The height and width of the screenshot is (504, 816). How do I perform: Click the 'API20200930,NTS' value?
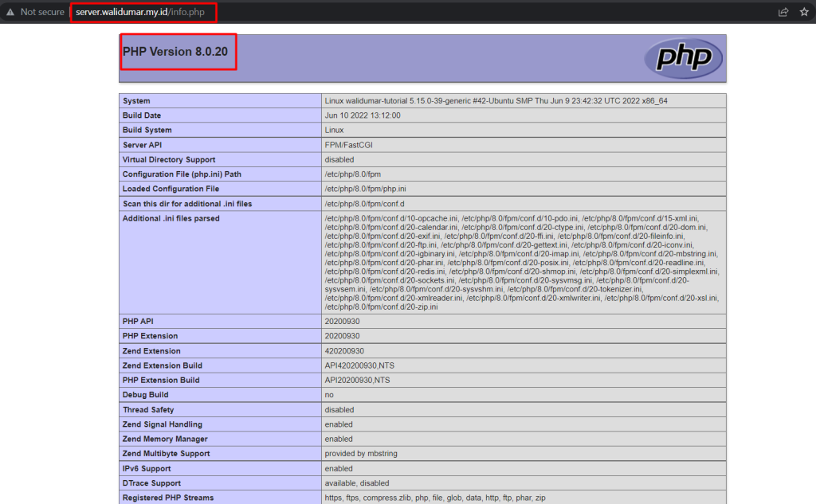click(x=357, y=381)
